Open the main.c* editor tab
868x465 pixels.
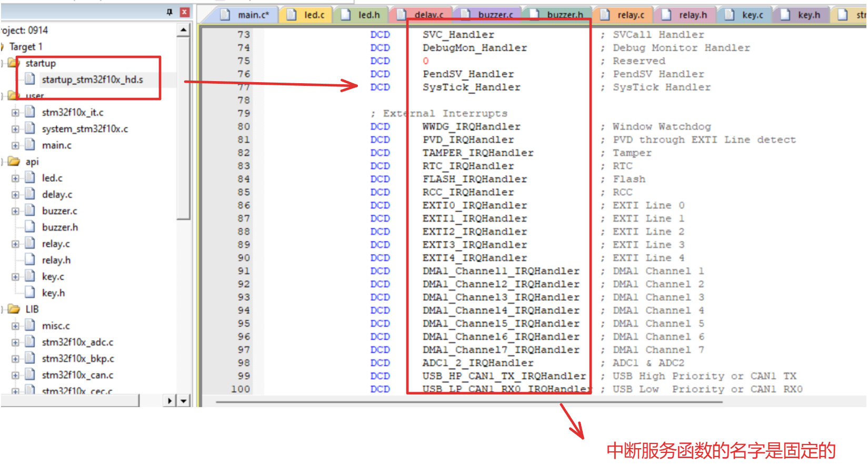[x=253, y=15]
